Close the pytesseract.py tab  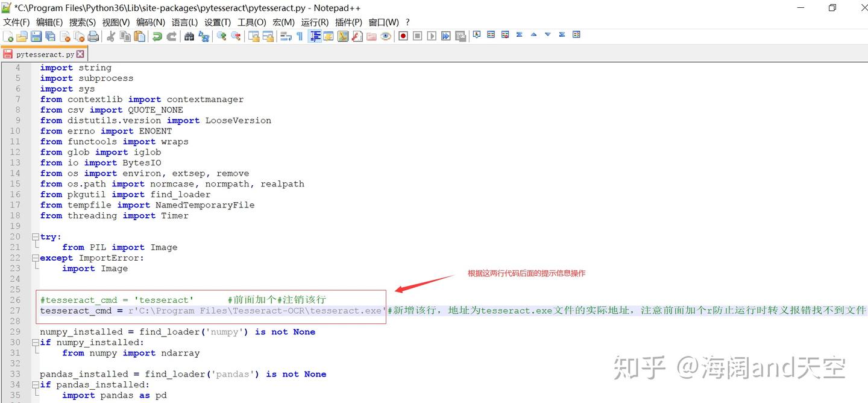point(81,54)
